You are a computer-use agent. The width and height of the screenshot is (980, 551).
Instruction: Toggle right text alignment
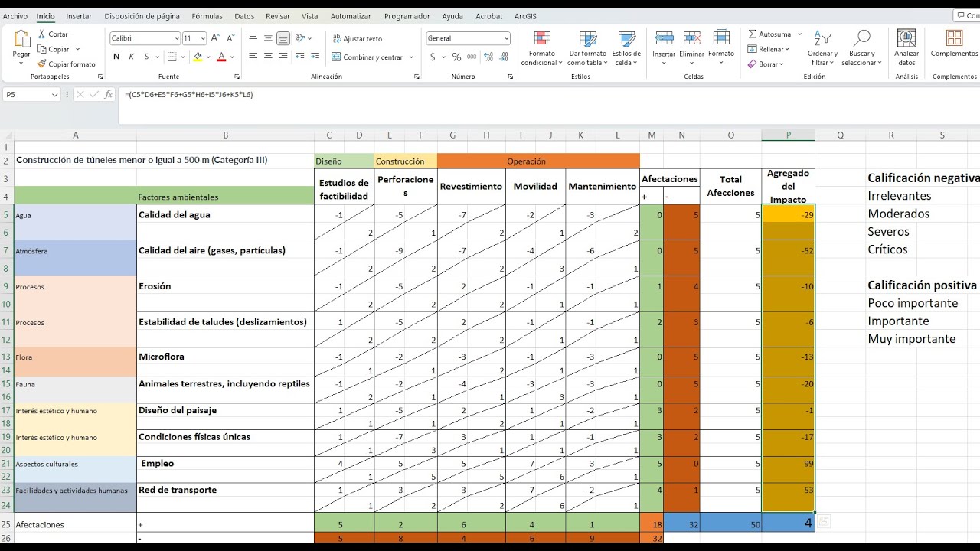[283, 57]
